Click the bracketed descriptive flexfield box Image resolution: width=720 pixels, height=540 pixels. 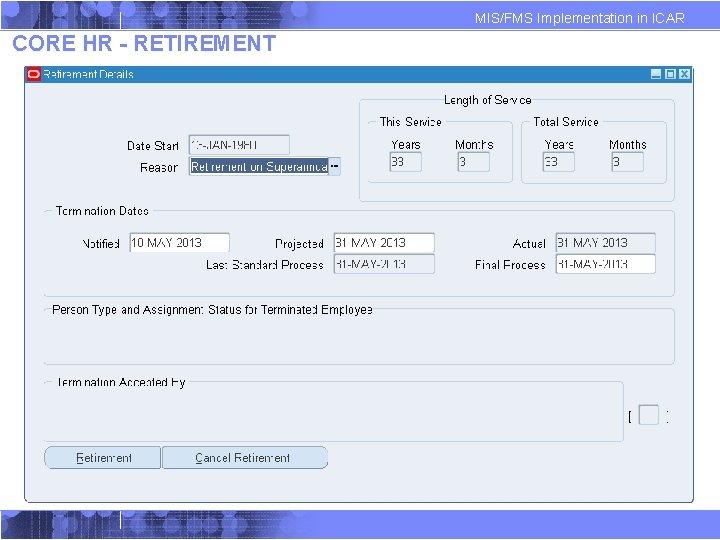pyautogui.click(x=649, y=415)
